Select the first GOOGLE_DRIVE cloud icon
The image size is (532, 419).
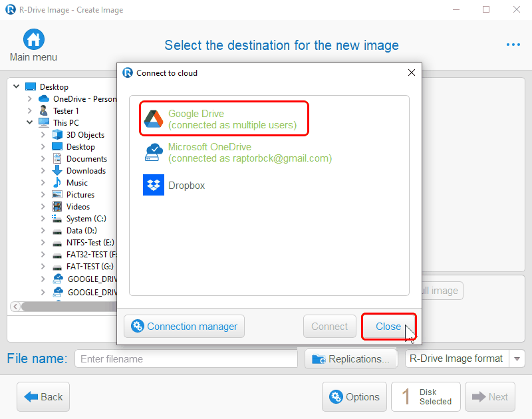click(58, 279)
